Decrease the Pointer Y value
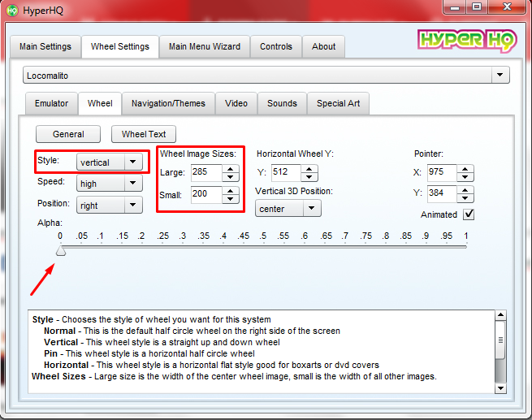The image size is (532, 420). [x=465, y=198]
